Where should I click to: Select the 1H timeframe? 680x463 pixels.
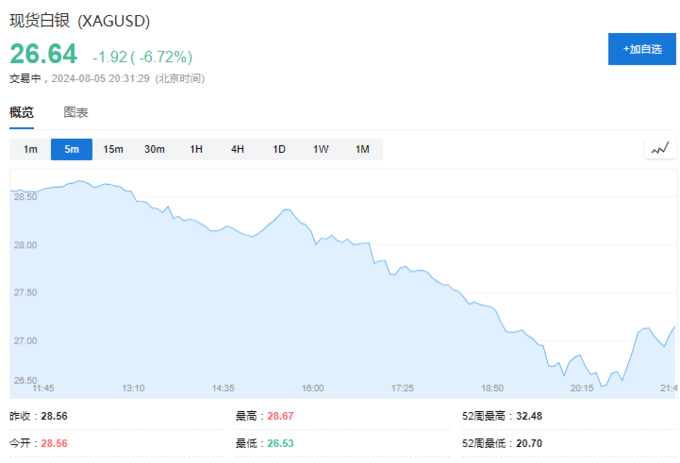coord(196,149)
